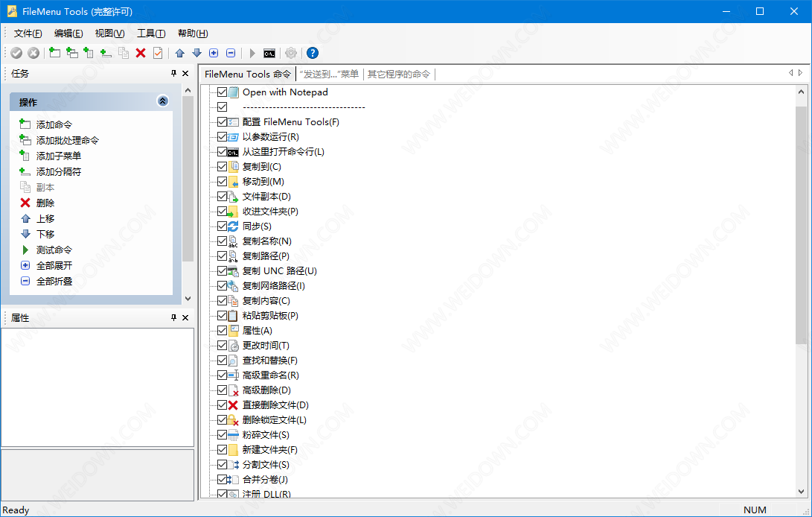Viewport: 812px width, 517px height.
Task: Open the 工具(T) menu
Action: (151, 34)
